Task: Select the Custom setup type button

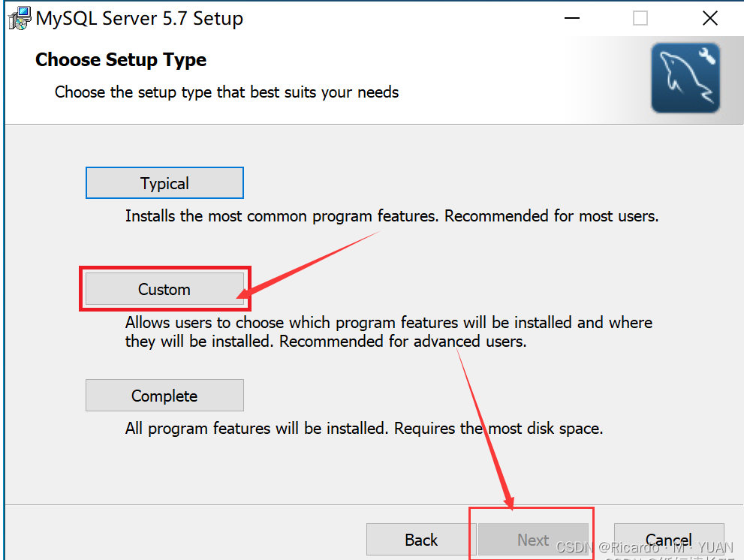Action: tap(164, 289)
